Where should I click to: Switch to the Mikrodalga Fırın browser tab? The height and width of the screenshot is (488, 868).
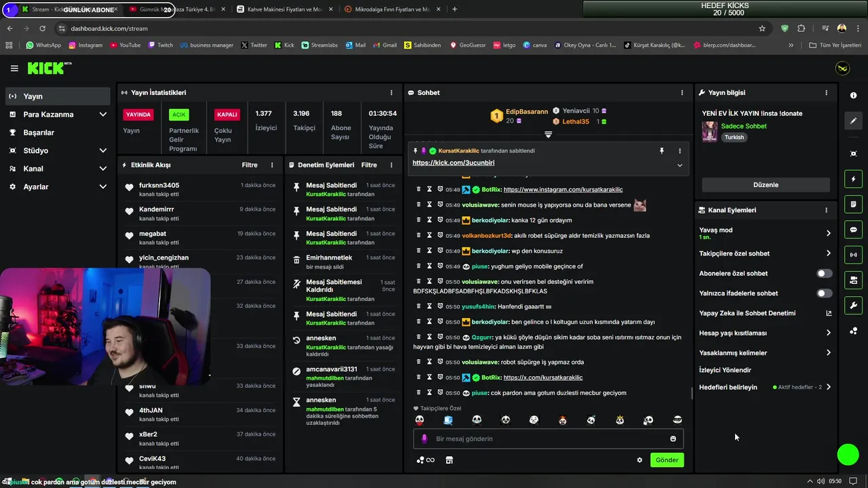(x=392, y=9)
